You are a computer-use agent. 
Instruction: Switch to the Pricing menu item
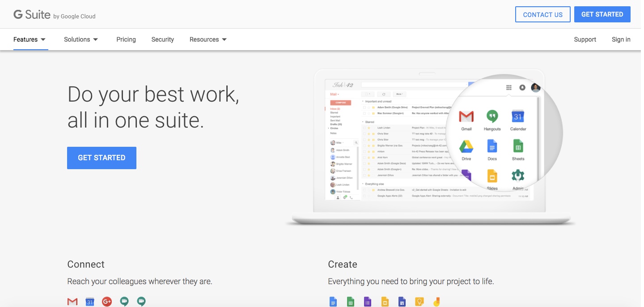click(126, 39)
